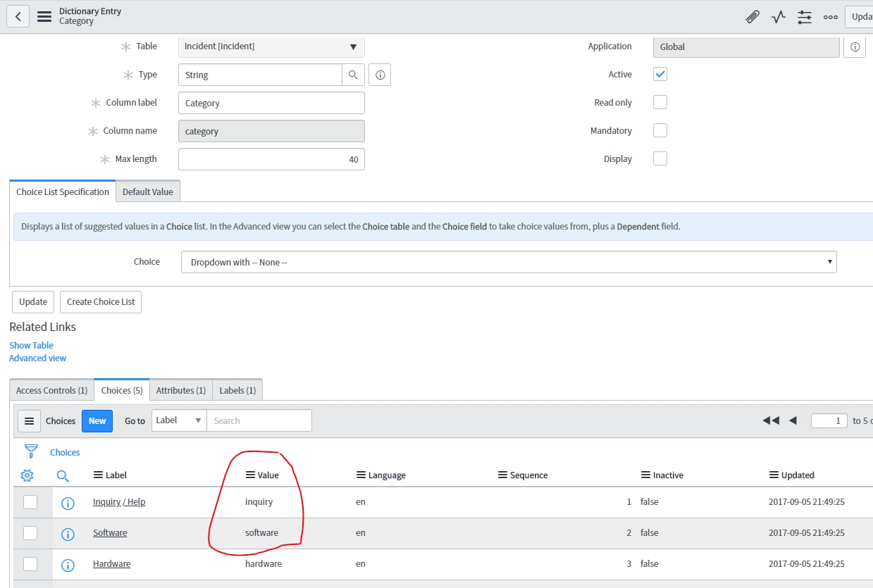This screenshot has height=588, width=873.
Task: Open the Software choice link
Action: pos(110,533)
